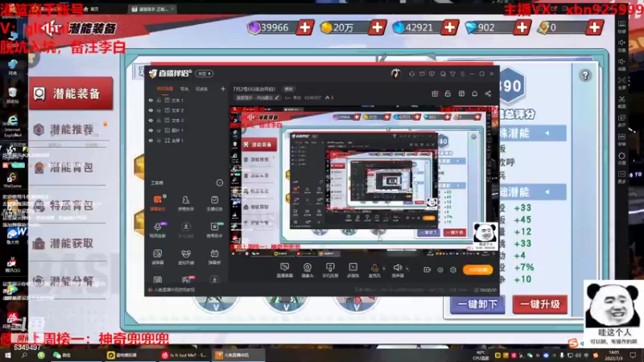This screenshot has width=644, height=362.
Task: Lock the 图片 1 source
Action: tap(159, 130)
